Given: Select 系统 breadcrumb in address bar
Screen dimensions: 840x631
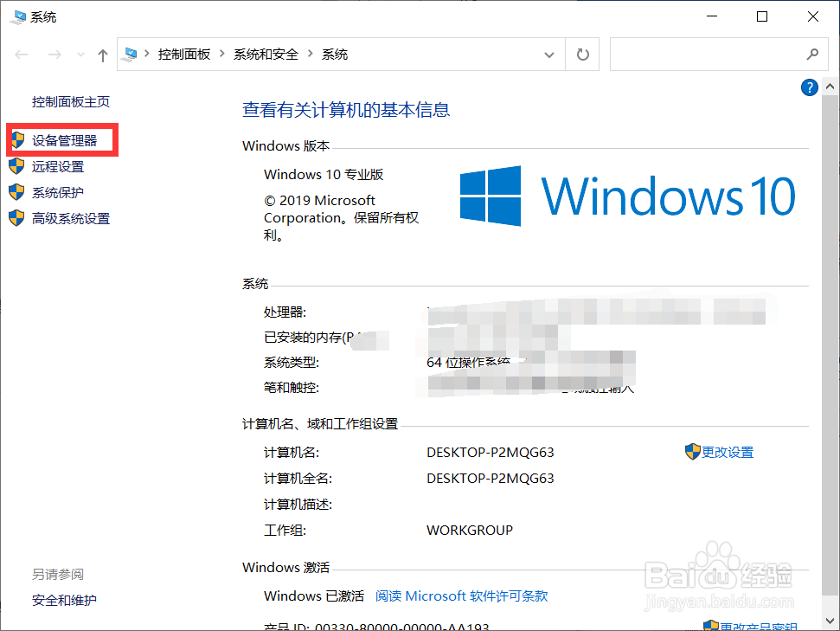Looking at the screenshot, I should 334,55.
